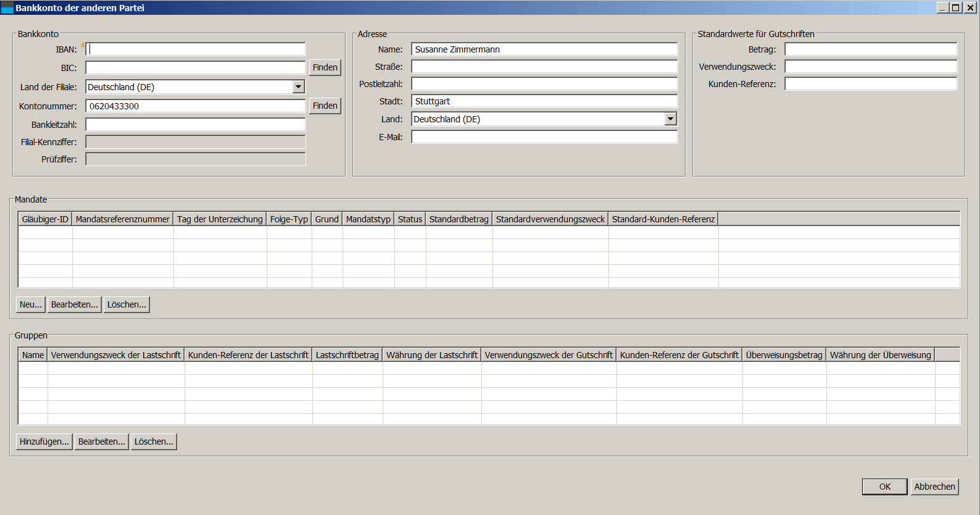The image size is (980, 515).
Task: Click the Mandatsreferenznummer column header
Action: click(123, 219)
